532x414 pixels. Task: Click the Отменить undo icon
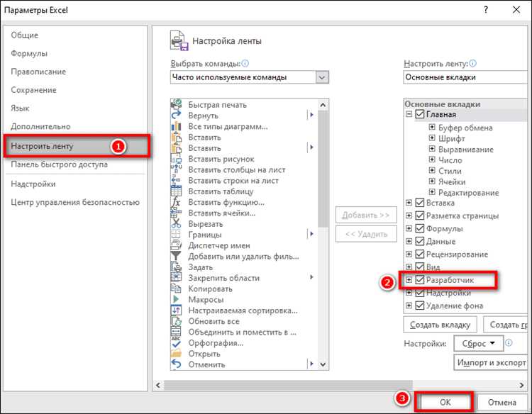click(x=176, y=364)
